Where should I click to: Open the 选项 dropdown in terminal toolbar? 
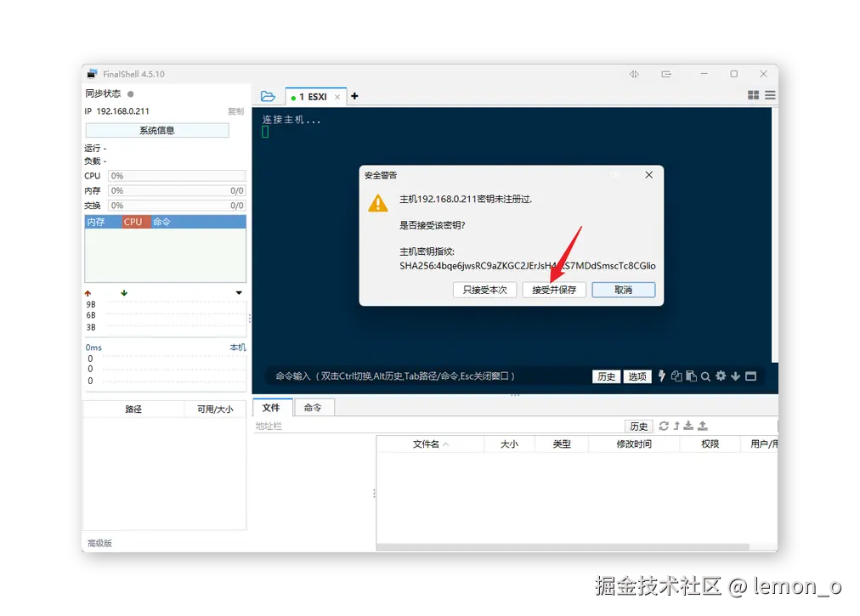coord(637,376)
